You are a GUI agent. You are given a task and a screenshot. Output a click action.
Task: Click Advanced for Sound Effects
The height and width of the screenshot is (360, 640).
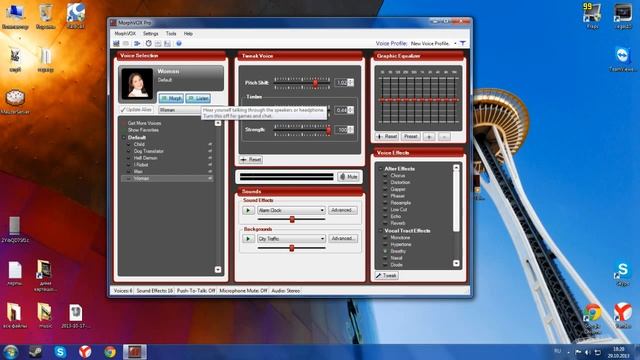pos(342,210)
